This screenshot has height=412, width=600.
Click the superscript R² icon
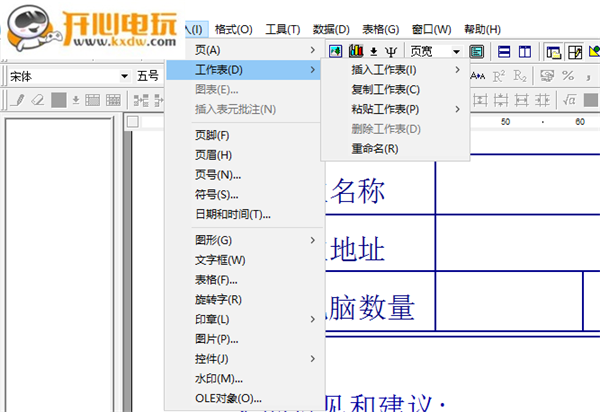(x=499, y=76)
